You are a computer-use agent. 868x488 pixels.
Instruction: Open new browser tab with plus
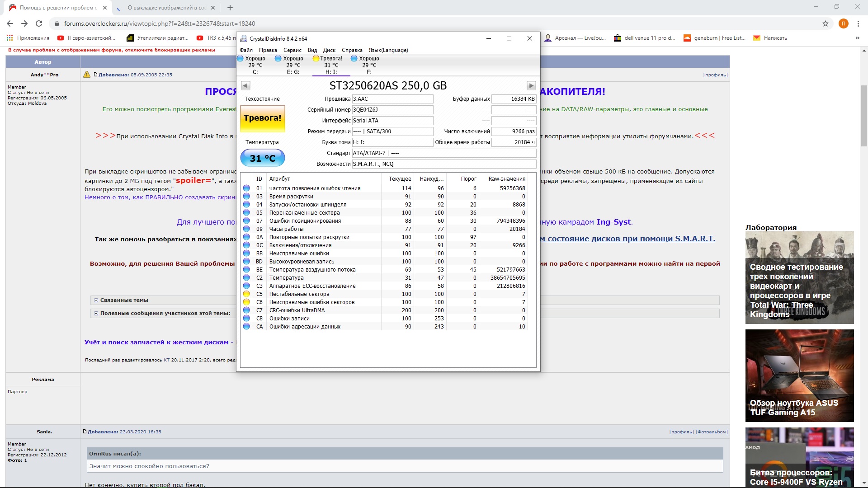click(x=230, y=8)
